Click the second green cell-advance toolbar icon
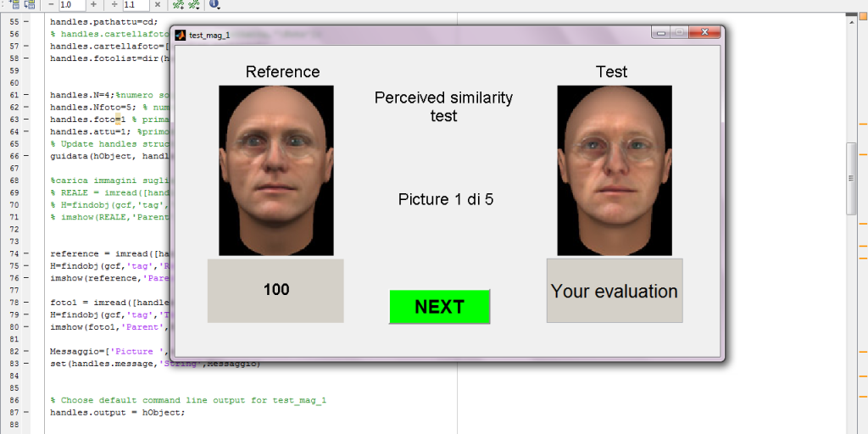 [x=193, y=5]
